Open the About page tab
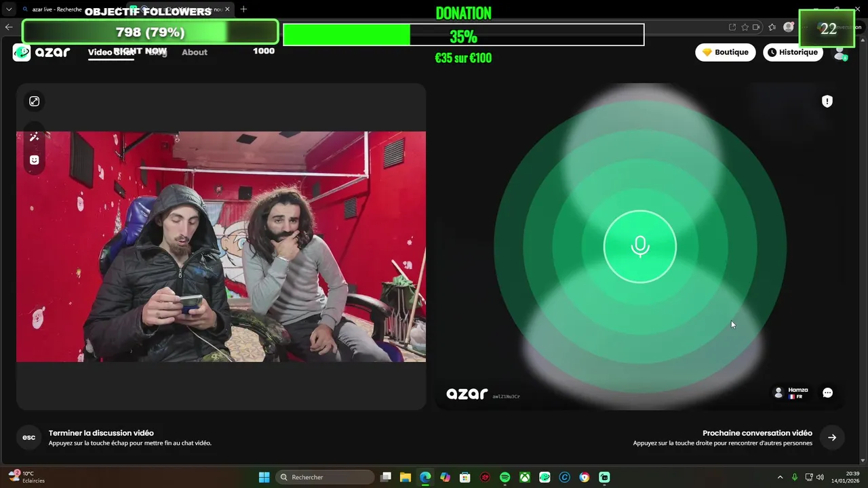This screenshot has width=868, height=488. (195, 52)
